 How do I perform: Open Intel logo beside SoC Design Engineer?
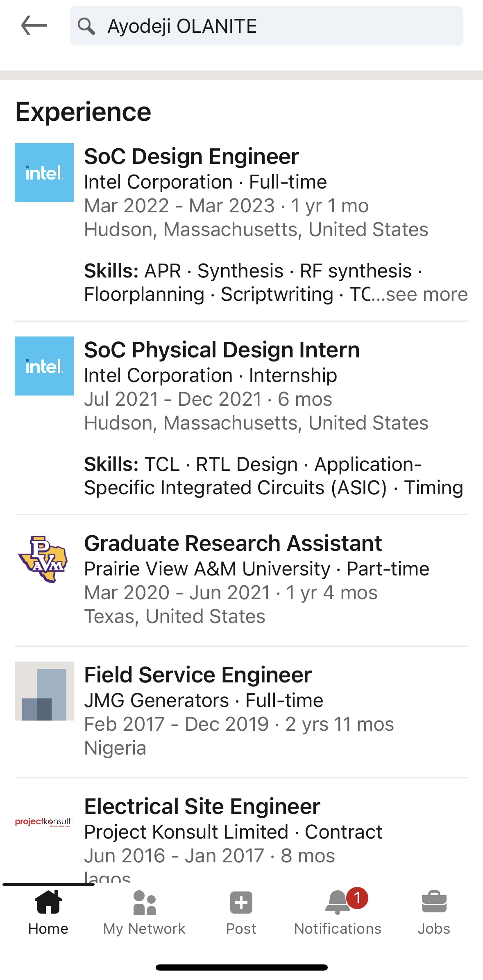pyautogui.click(x=44, y=173)
